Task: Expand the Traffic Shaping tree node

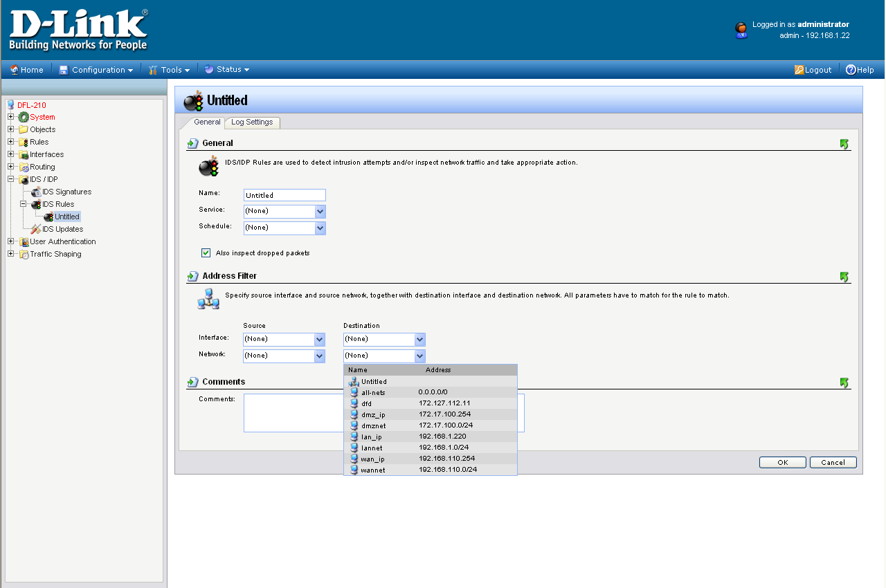Action: pyautogui.click(x=11, y=254)
